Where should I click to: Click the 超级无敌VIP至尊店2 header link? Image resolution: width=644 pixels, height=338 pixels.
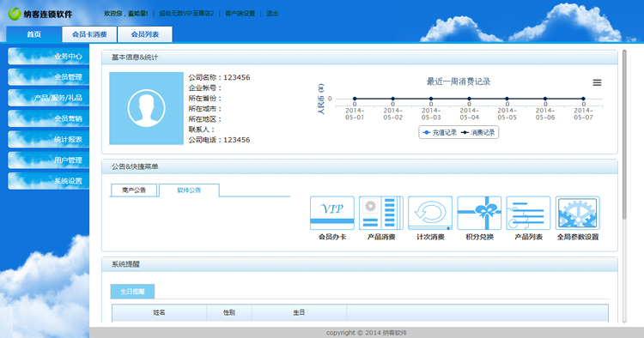coord(186,14)
